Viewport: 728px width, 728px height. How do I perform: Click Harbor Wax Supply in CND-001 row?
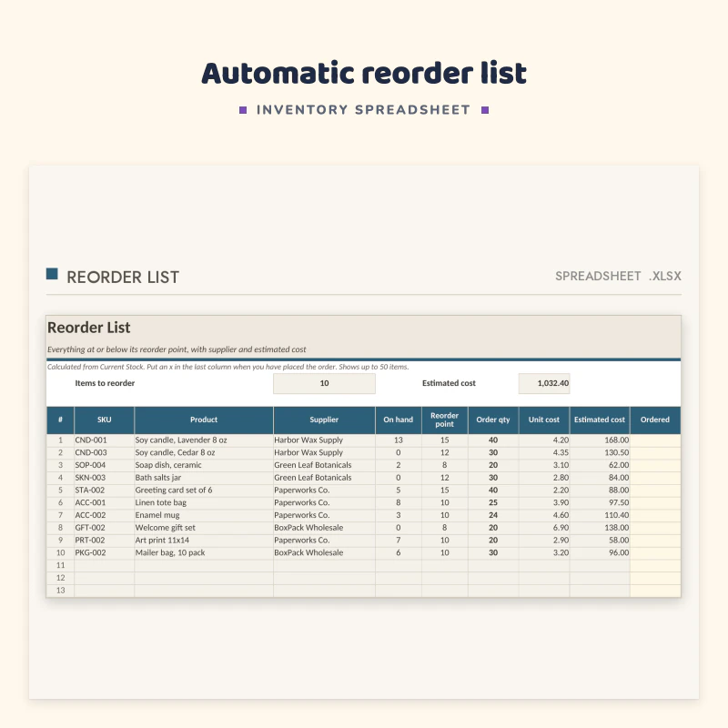pos(324,440)
